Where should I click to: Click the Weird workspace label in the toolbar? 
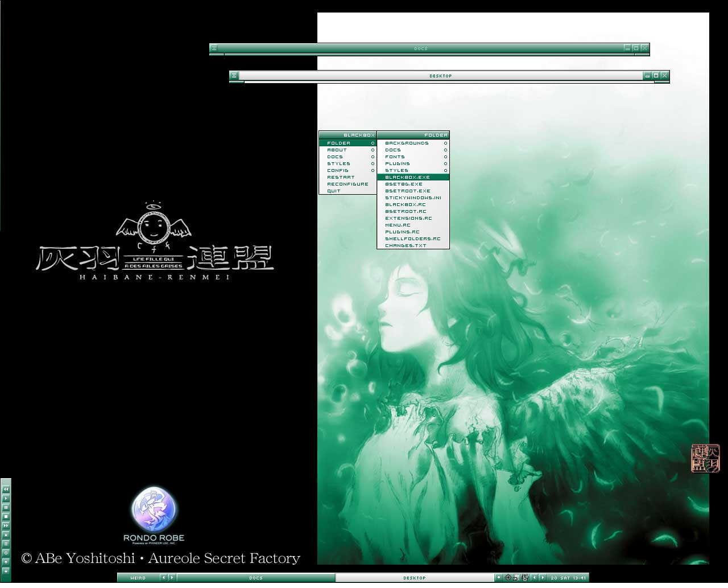pyautogui.click(x=138, y=578)
